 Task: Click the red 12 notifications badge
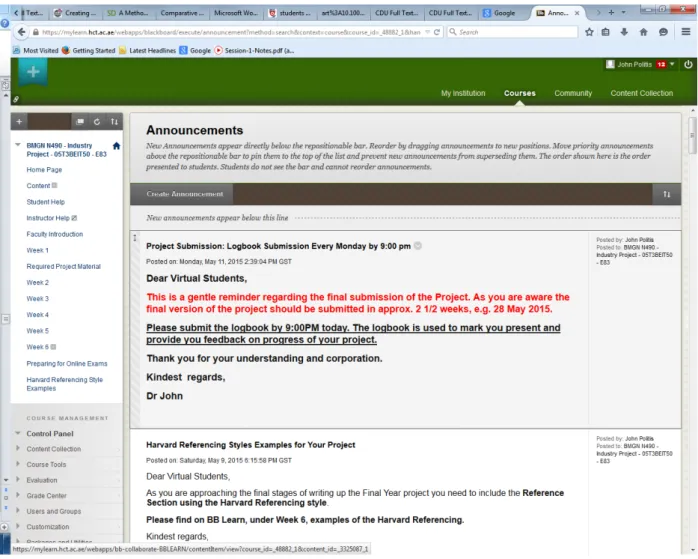pyautogui.click(x=661, y=65)
